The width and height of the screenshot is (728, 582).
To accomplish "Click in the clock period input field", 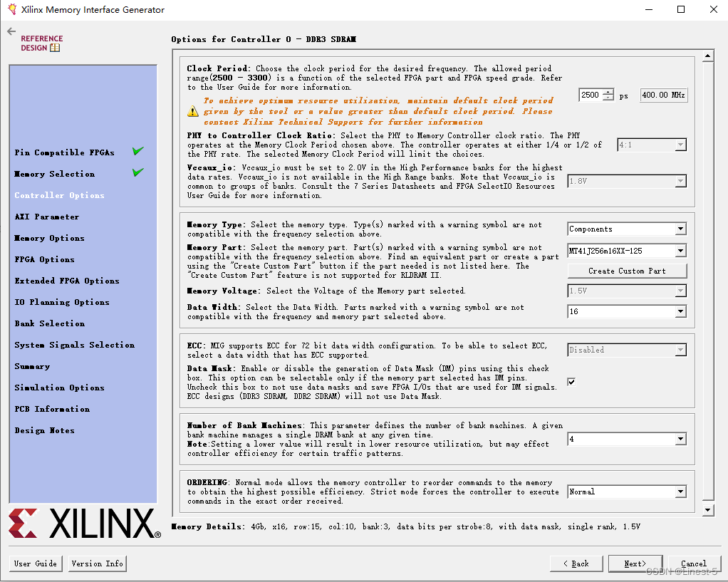I will point(590,95).
